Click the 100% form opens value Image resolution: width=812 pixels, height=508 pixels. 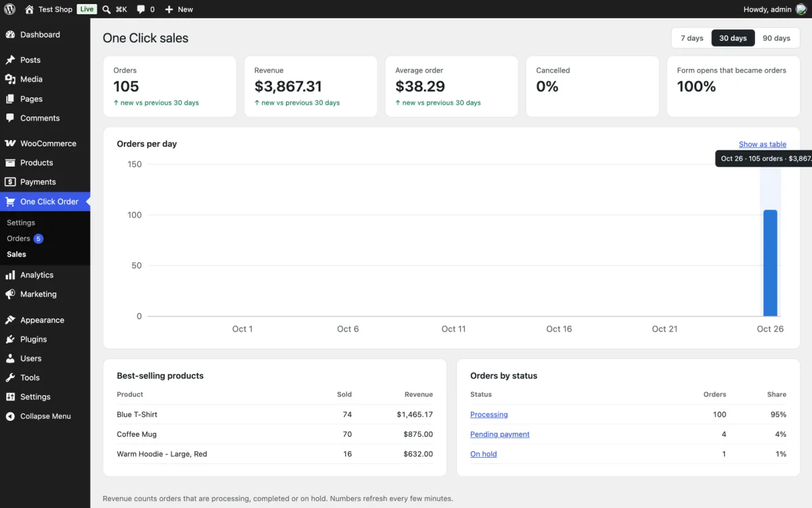696,87
